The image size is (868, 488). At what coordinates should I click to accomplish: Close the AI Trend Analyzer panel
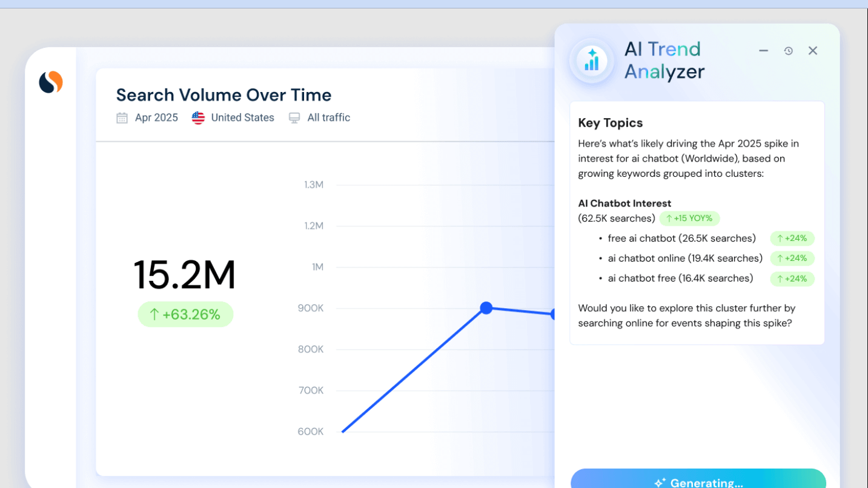pos(812,51)
